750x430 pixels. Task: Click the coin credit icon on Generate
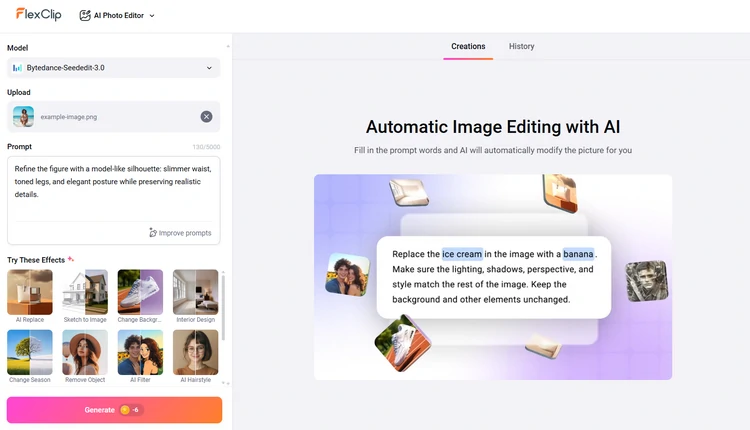125,410
